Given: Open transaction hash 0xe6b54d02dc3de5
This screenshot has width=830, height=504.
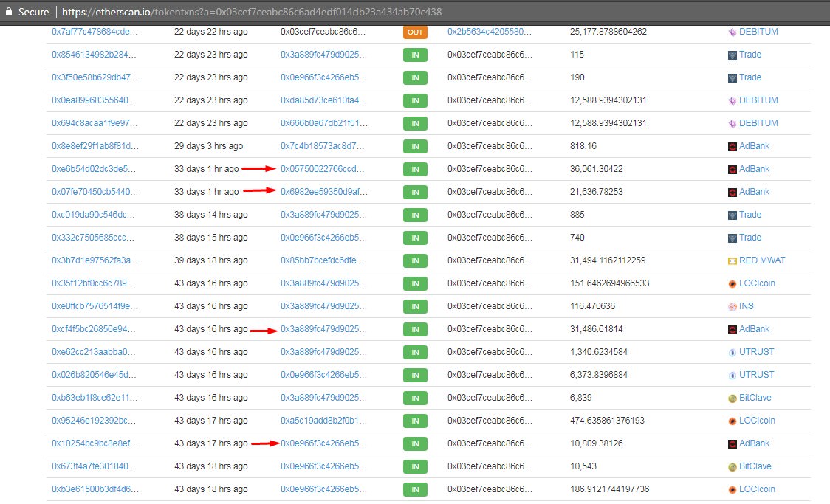Looking at the screenshot, I should [93, 169].
